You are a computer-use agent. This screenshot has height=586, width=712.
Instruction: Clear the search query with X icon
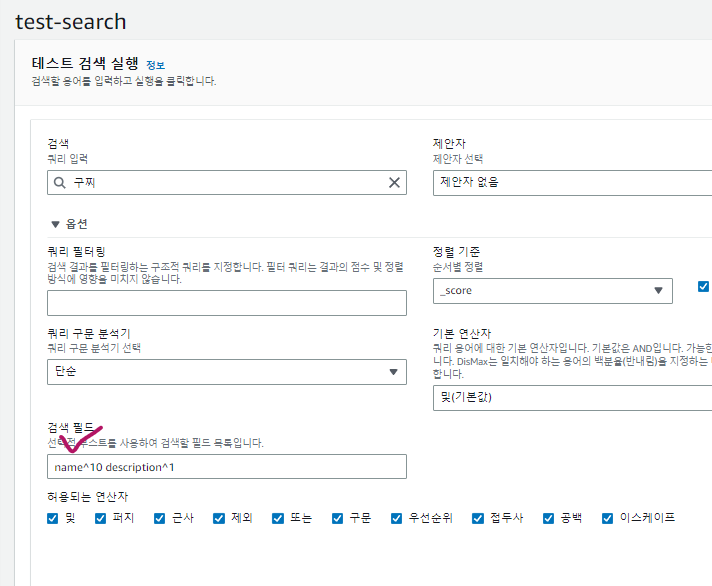coord(394,183)
